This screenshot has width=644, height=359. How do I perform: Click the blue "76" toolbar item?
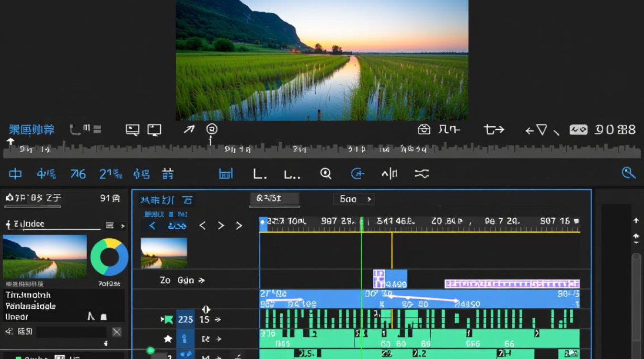pyautogui.click(x=78, y=174)
